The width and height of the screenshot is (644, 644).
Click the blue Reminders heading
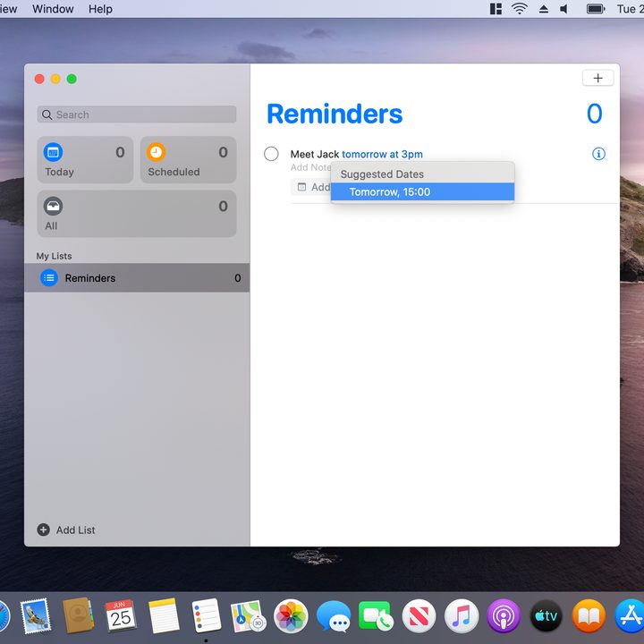(x=335, y=114)
